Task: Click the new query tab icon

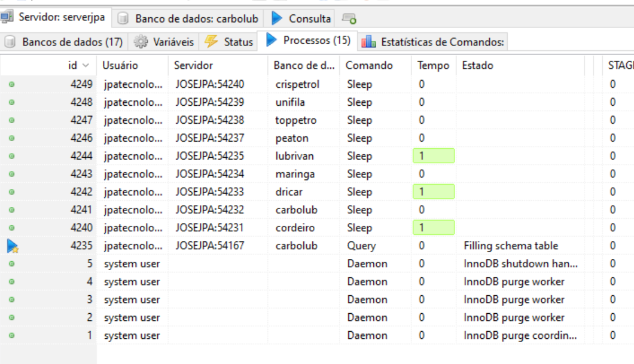Action: pos(349,19)
